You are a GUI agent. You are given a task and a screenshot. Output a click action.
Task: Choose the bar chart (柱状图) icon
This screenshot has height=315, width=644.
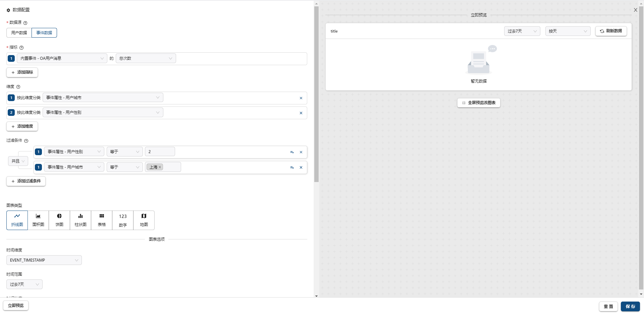pyautogui.click(x=80, y=220)
